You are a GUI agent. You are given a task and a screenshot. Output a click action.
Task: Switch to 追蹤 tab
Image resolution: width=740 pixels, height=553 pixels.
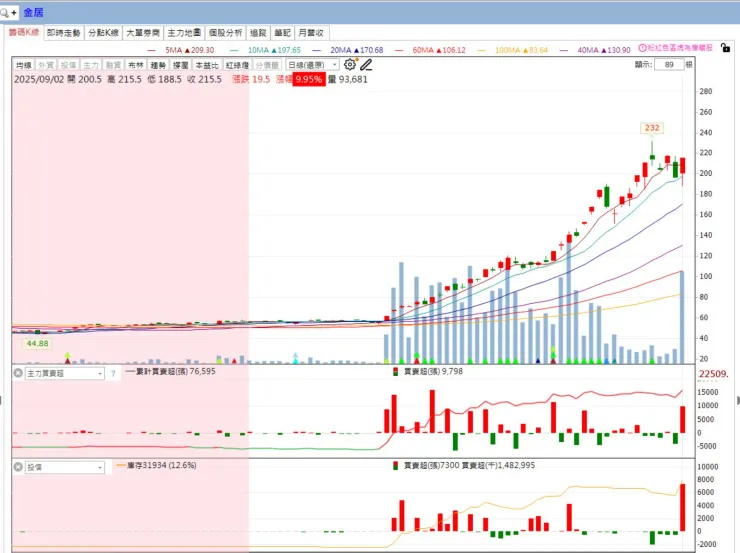coord(258,33)
